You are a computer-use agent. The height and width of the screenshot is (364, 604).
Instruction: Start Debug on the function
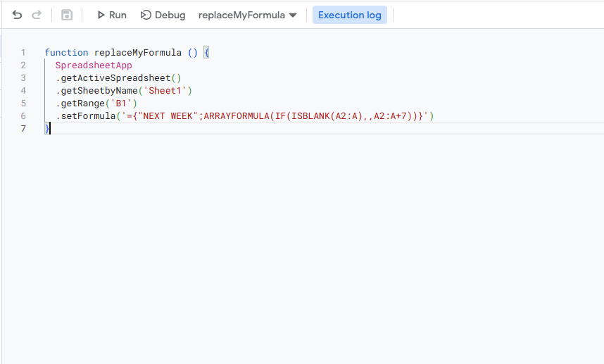point(163,15)
